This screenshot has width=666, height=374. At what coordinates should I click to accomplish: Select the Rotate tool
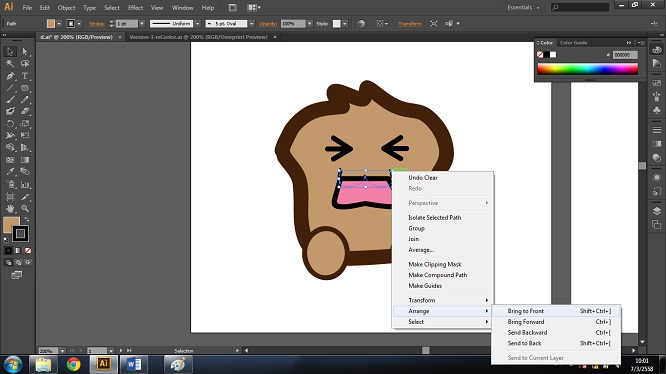10,124
